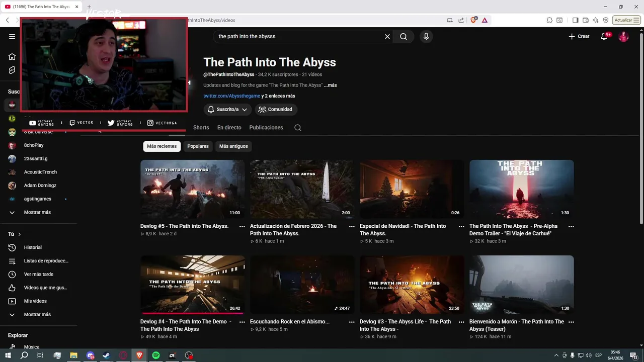644x362 pixels.
Task: Start voice search with microphone icon
Action: pos(426,36)
